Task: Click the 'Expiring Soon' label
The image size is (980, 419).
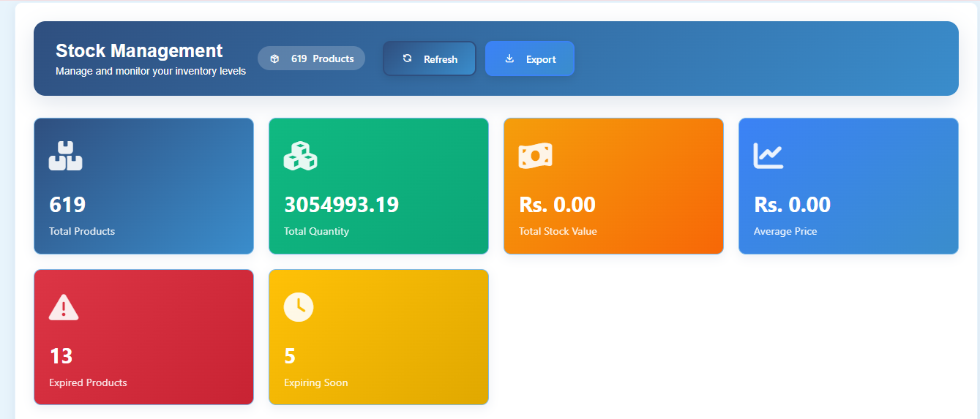Action: [316, 382]
